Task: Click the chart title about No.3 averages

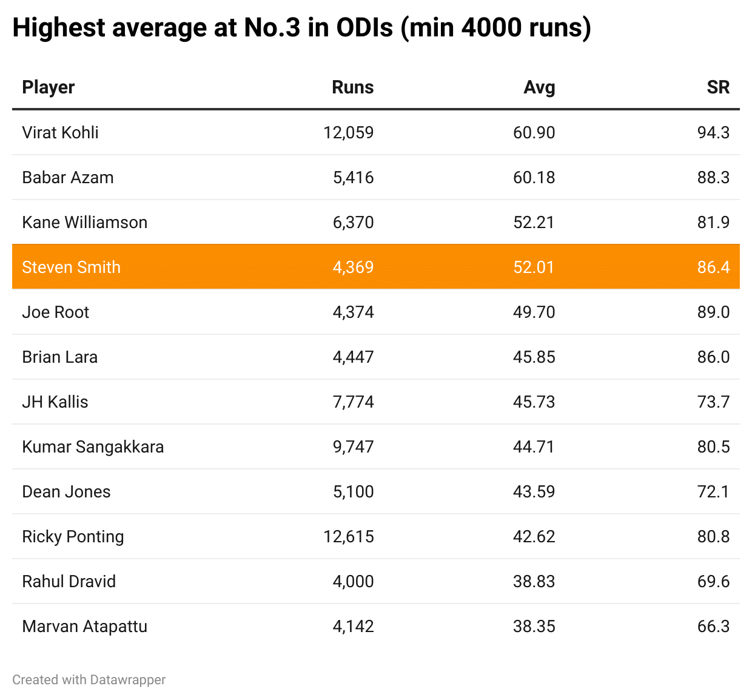Action: click(301, 28)
